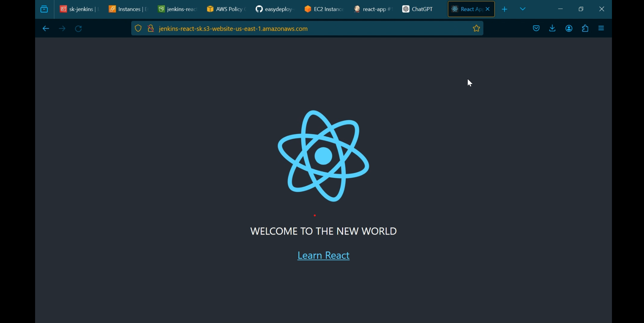Switch to the EC2 Instance tab
Image resolution: width=644 pixels, height=323 pixels.
click(324, 9)
